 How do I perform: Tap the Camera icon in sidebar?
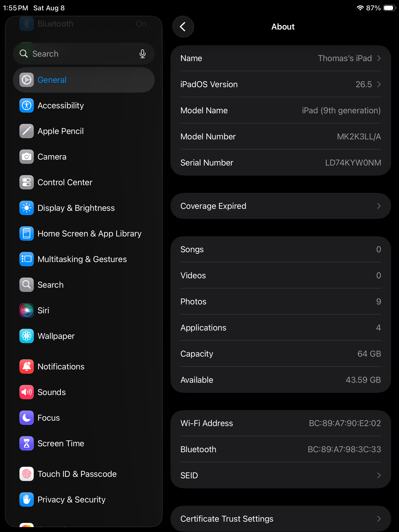point(27,157)
